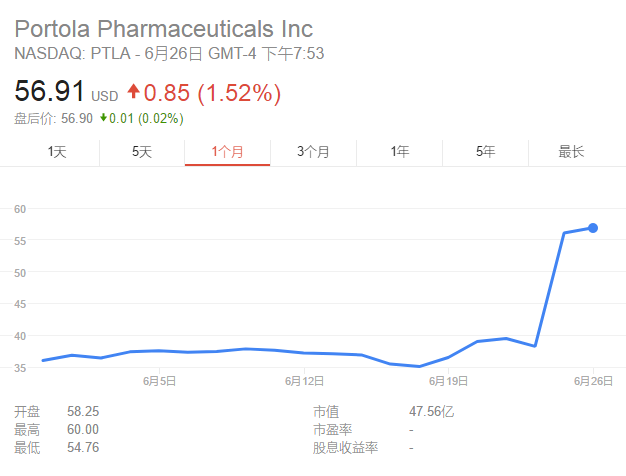
Task: Click the 盘后价 56.90 after-hours price
Action: pyautogui.click(x=77, y=119)
